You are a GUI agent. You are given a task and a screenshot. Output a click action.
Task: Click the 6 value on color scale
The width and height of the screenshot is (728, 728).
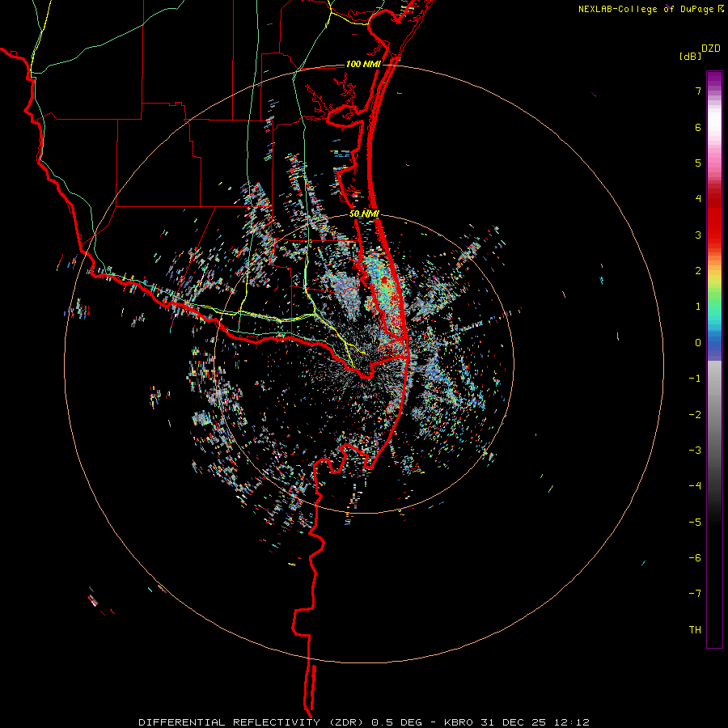[697, 127]
